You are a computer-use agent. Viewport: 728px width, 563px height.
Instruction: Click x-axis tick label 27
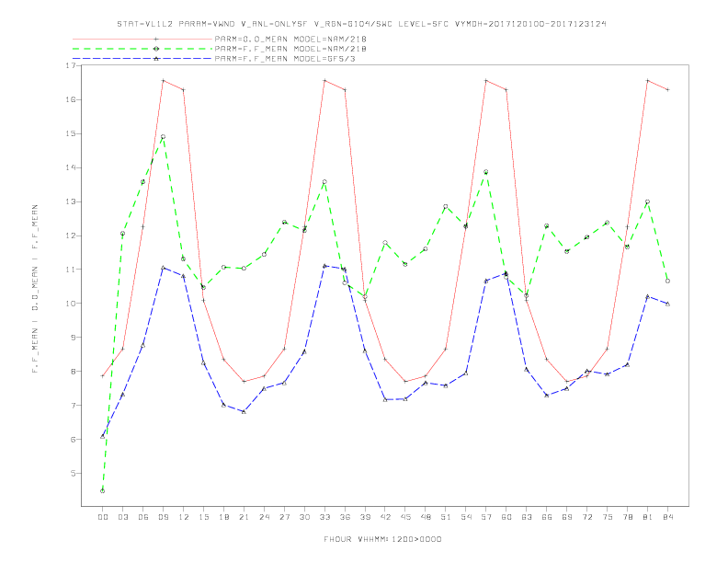pos(284,517)
